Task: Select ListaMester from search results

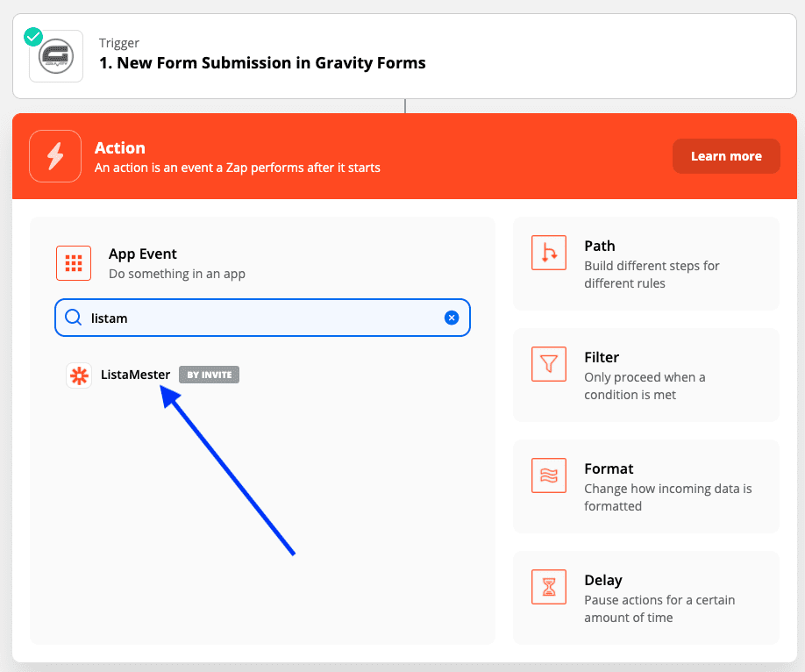Action: pyautogui.click(x=136, y=375)
